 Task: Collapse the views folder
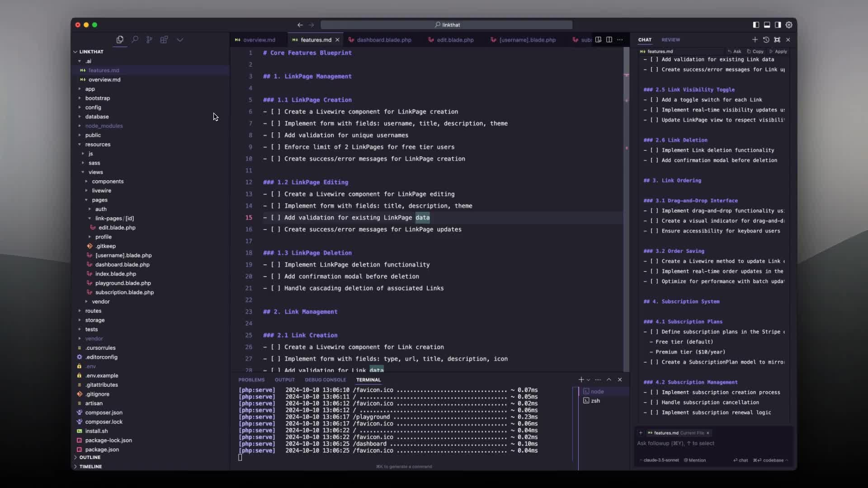click(x=150, y=172)
